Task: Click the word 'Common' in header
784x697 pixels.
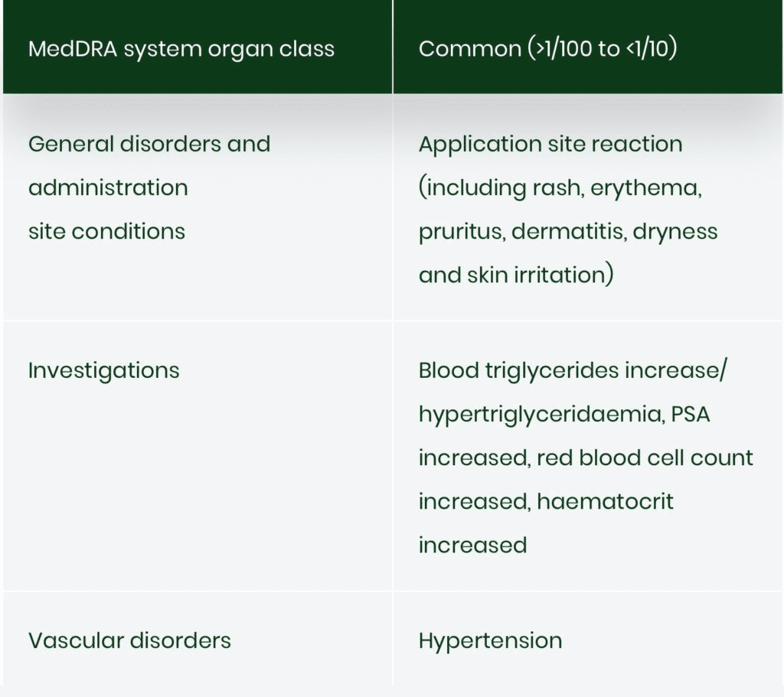Action: 470,49
